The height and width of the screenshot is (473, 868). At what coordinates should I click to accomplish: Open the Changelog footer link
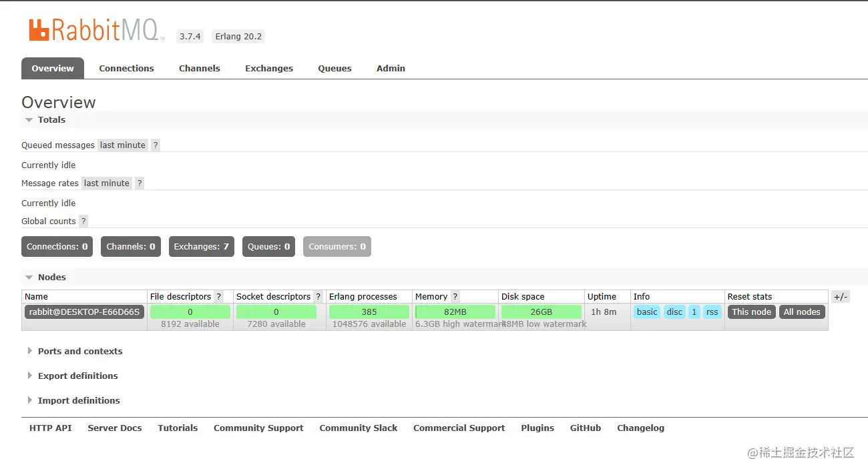pyautogui.click(x=641, y=428)
